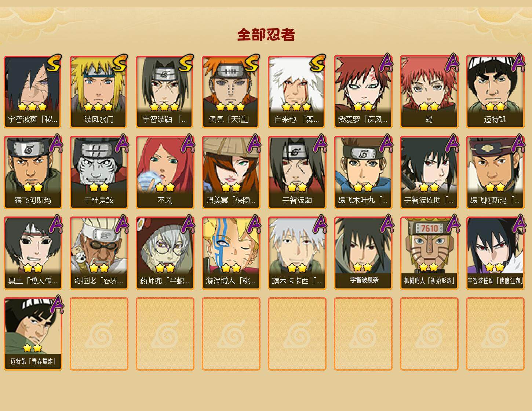Screen dimensions: 532x411
Task: Click the 宇智波佐助「侠隐江湖」name label
Action: 495,281
